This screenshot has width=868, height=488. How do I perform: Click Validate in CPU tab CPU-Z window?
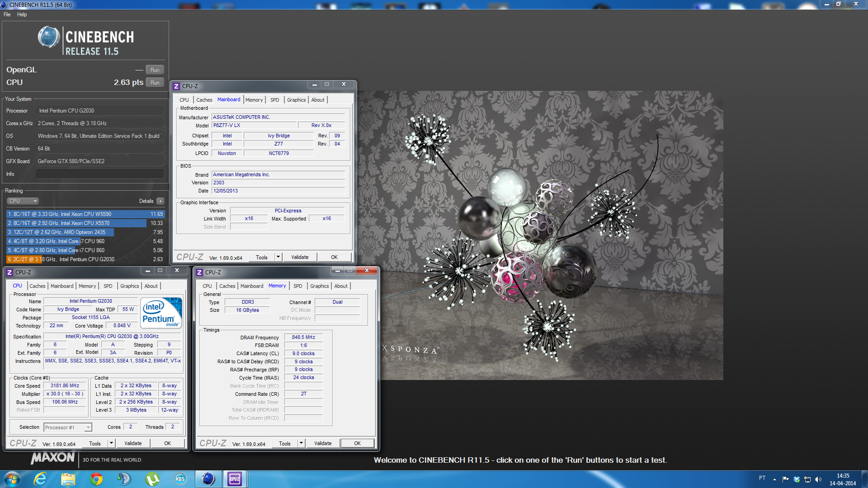tap(133, 443)
